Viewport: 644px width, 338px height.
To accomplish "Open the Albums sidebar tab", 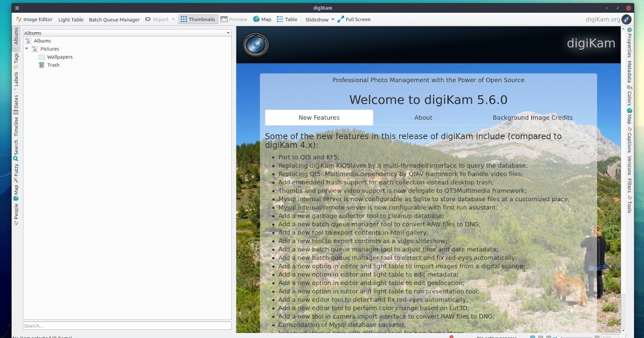I will [x=16, y=39].
